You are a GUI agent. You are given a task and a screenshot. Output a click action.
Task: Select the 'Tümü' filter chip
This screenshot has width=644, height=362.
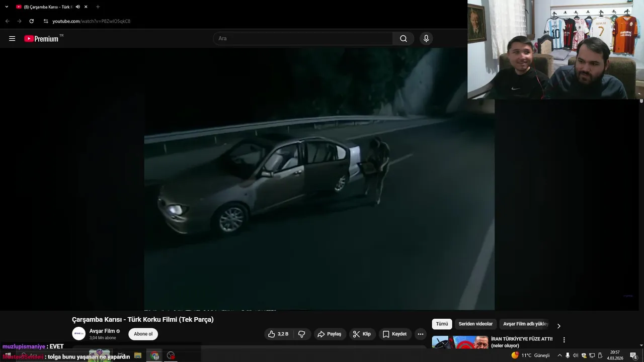pyautogui.click(x=442, y=324)
